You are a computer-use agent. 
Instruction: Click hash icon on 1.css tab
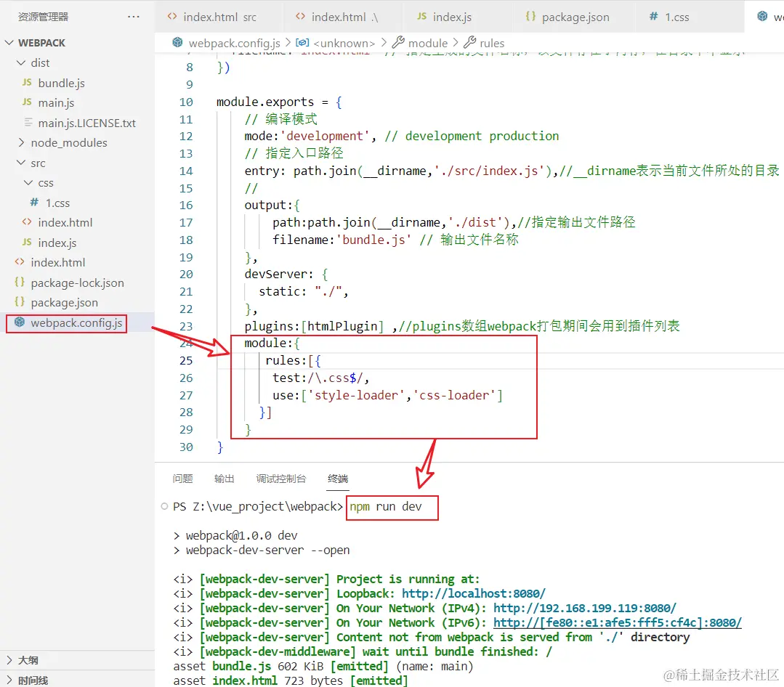(653, 16)
